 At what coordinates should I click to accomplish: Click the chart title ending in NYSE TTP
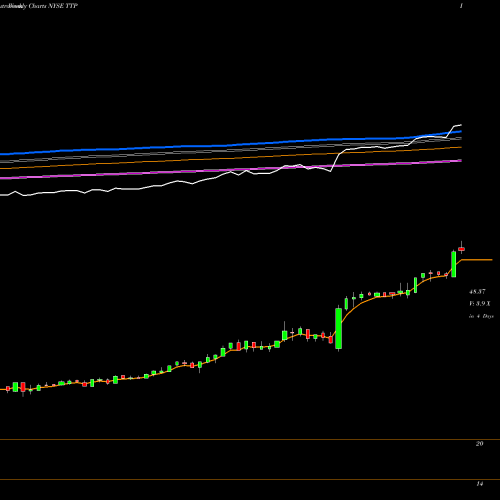pos(39,6)
